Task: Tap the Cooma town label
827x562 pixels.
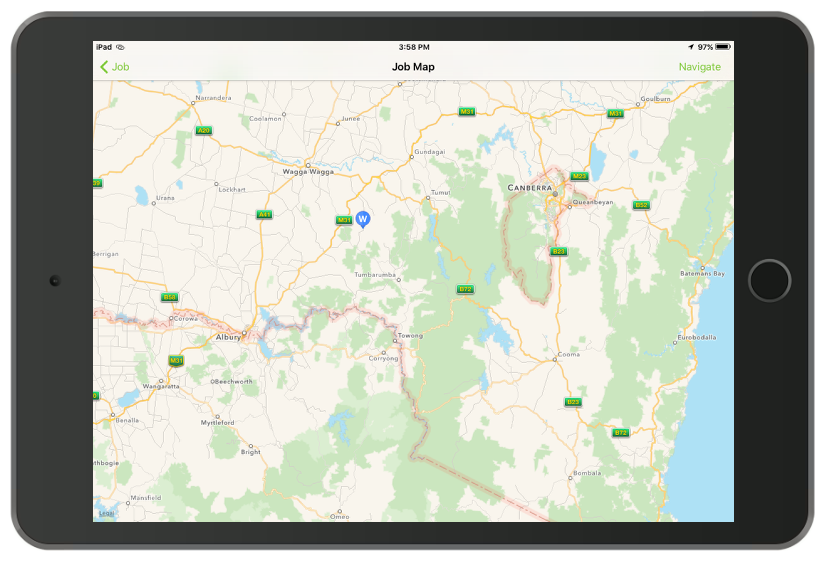Action: 569,354
